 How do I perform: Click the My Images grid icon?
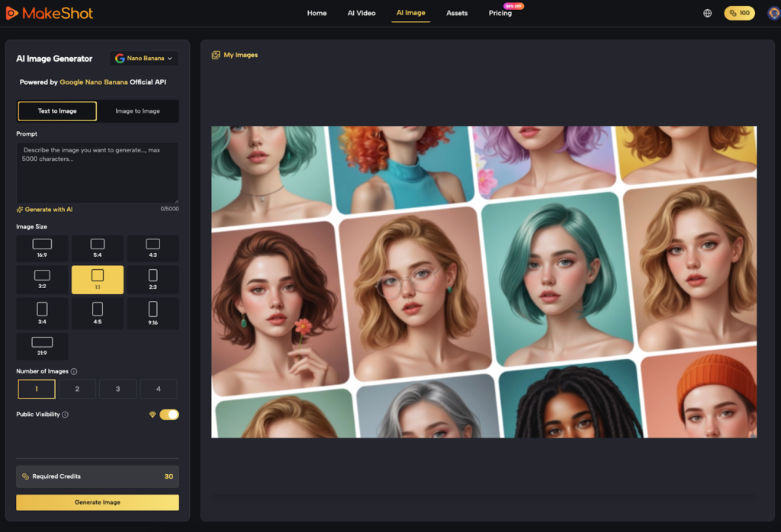[217, 54]
